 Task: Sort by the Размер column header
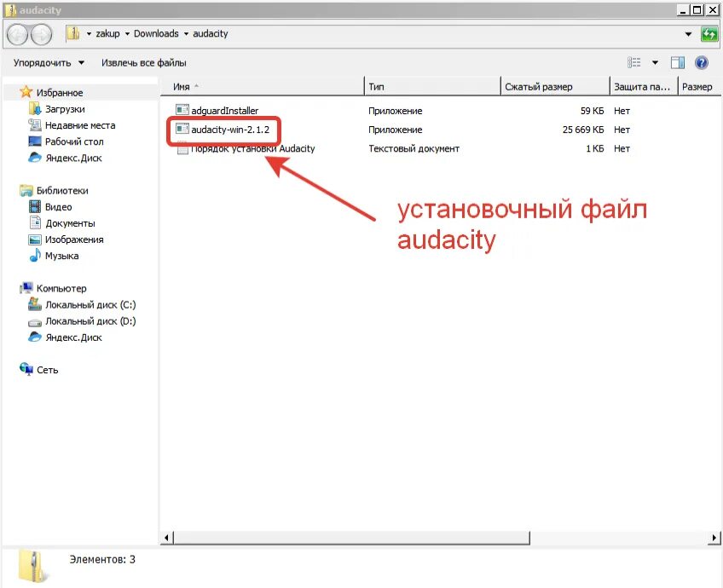pyautogui.click(x=698, y=86)
